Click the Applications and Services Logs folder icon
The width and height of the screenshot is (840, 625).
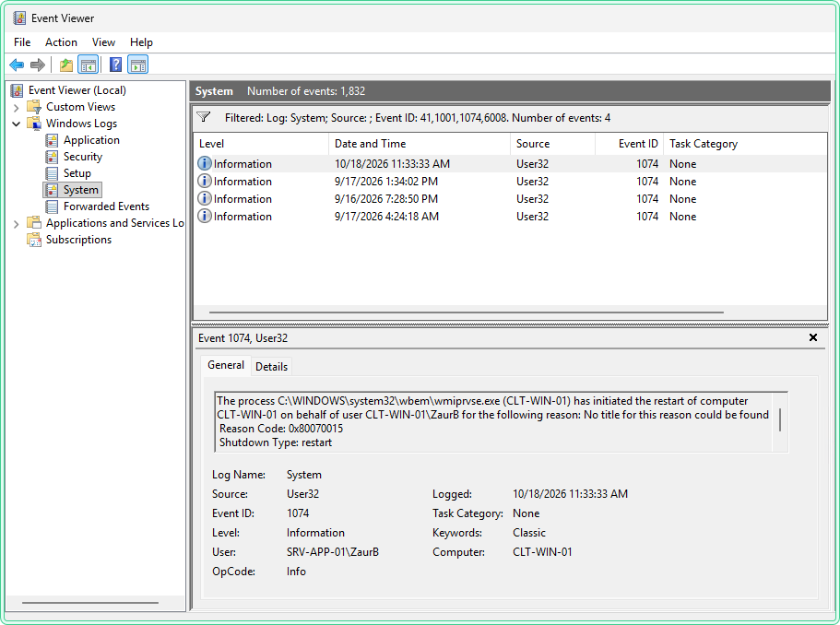click(34, 223)
